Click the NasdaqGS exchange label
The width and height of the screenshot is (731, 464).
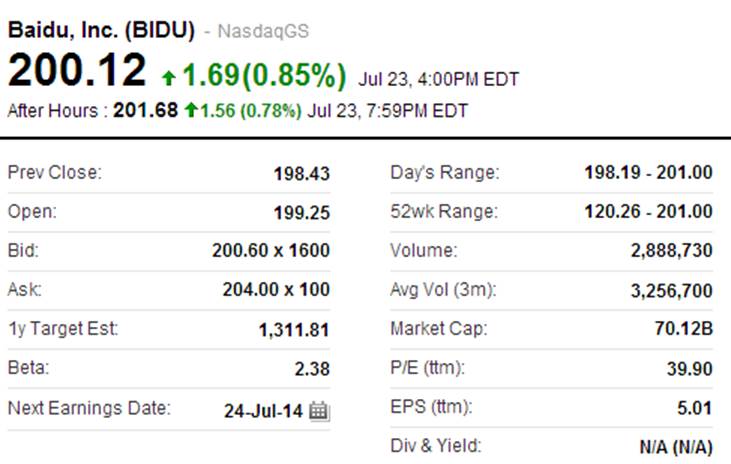(263, 31)
